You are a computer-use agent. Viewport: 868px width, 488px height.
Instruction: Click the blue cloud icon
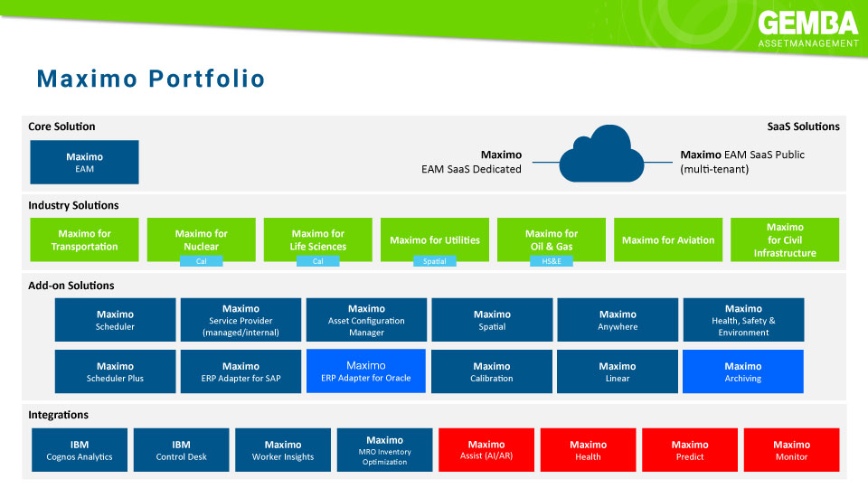click(x=601, y=159)
